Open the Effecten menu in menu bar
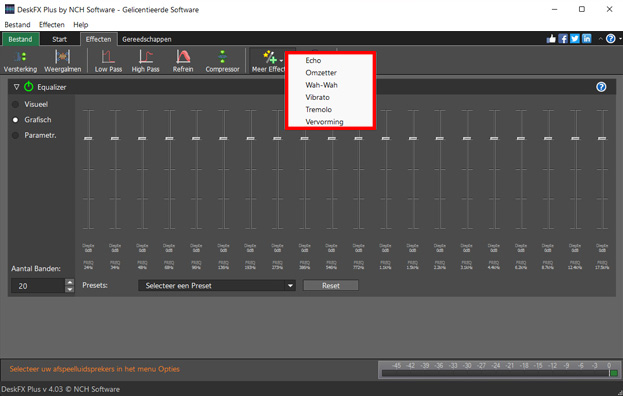 pos(52,25)
